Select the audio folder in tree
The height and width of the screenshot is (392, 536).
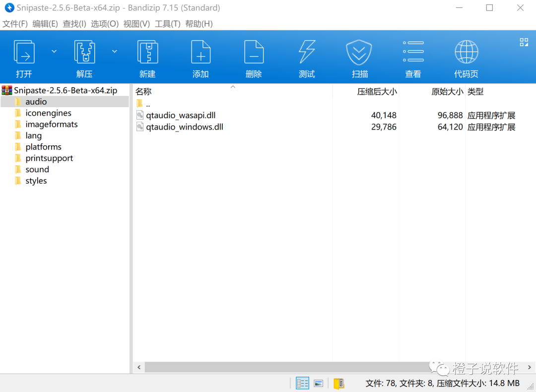pos(36,102)
